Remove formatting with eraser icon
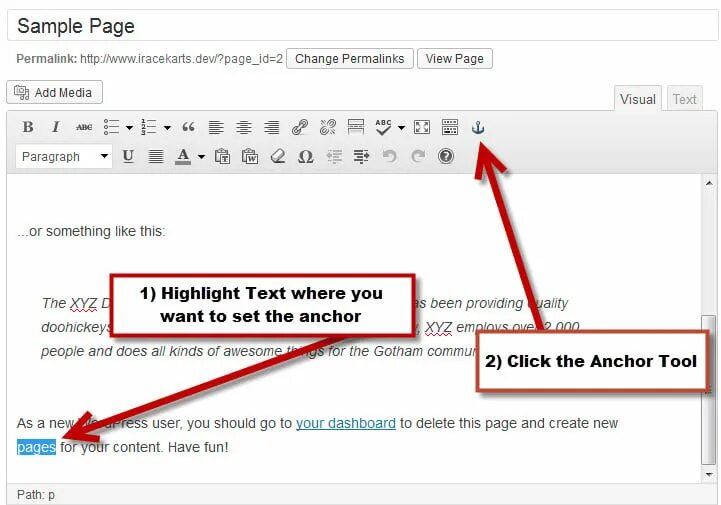The image size is (721, 505). 278,156
